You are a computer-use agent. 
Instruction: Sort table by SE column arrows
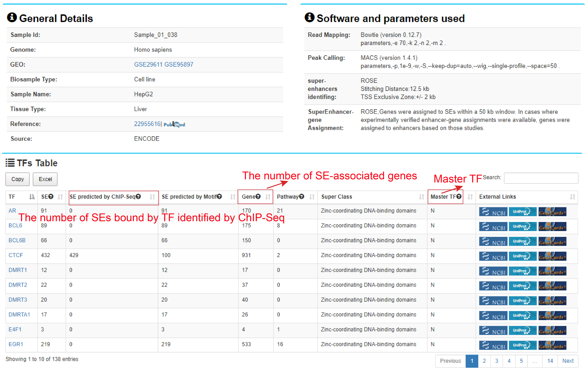pos(60,197)
